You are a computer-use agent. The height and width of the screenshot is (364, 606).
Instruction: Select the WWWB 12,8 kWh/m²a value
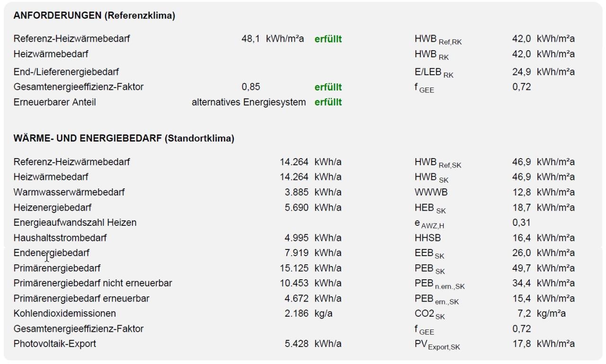pyautogui.click(x=544, y=192)
